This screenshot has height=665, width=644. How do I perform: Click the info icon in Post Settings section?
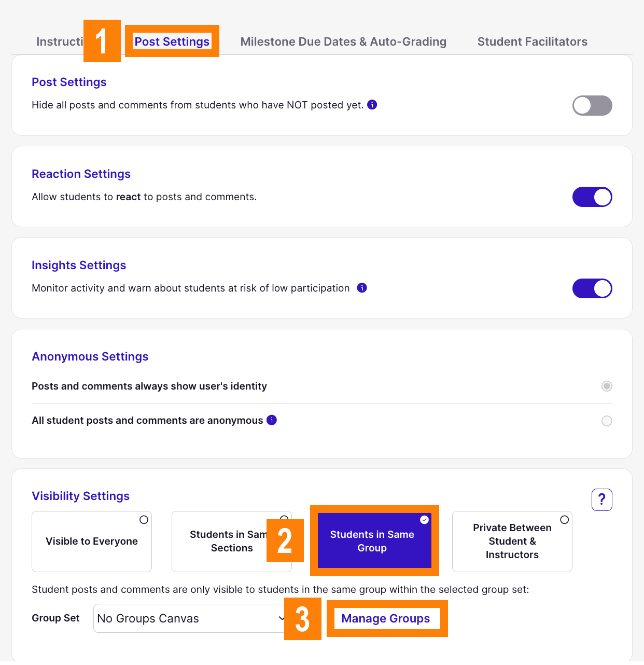tap(372, 105)
